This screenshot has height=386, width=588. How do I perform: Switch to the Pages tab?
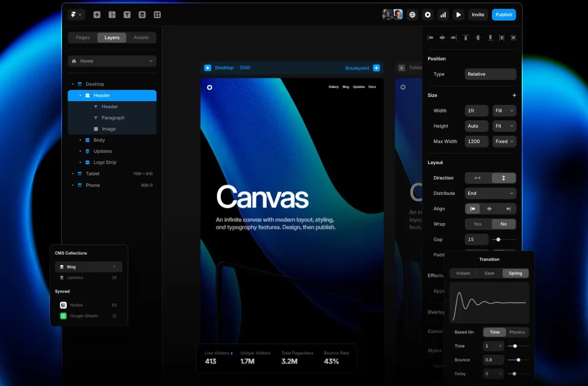coord(83,38)
